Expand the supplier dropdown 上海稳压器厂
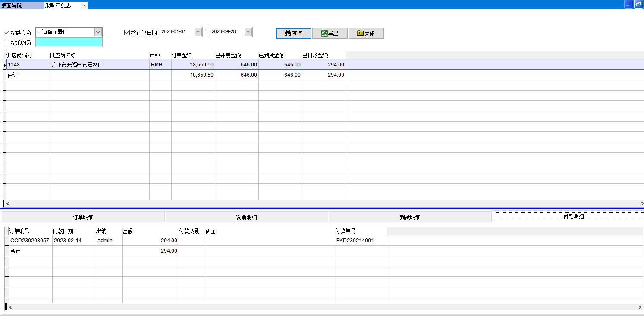Viewport: 644px width, 316px height. 98,32
